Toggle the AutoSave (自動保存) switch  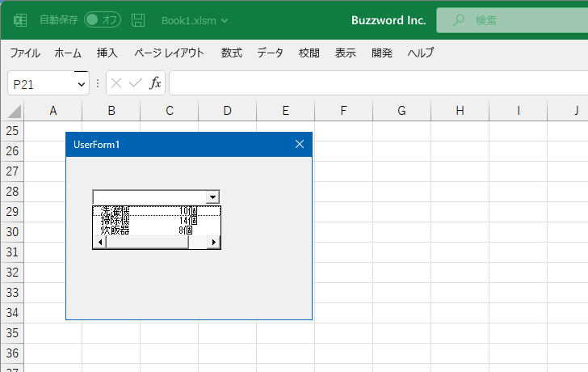103,20
